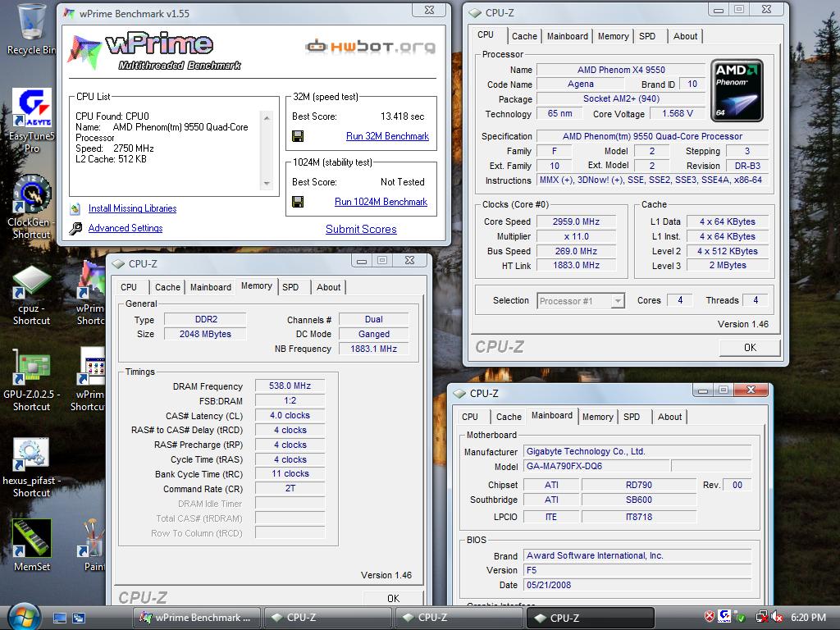Click the Bank Cycle Time 11 clocks value
The width and height of the screenshot is (840, 630).
coord(290,473)
